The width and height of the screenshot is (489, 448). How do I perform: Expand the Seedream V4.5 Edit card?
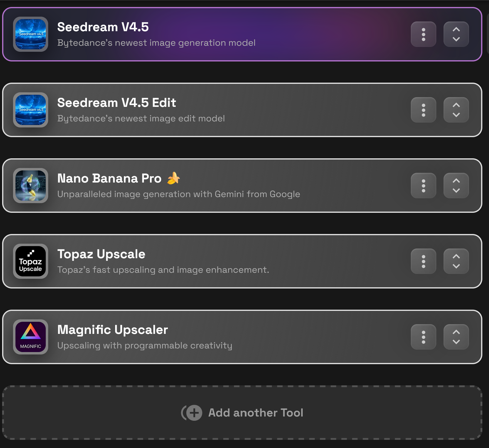point(456,110)
